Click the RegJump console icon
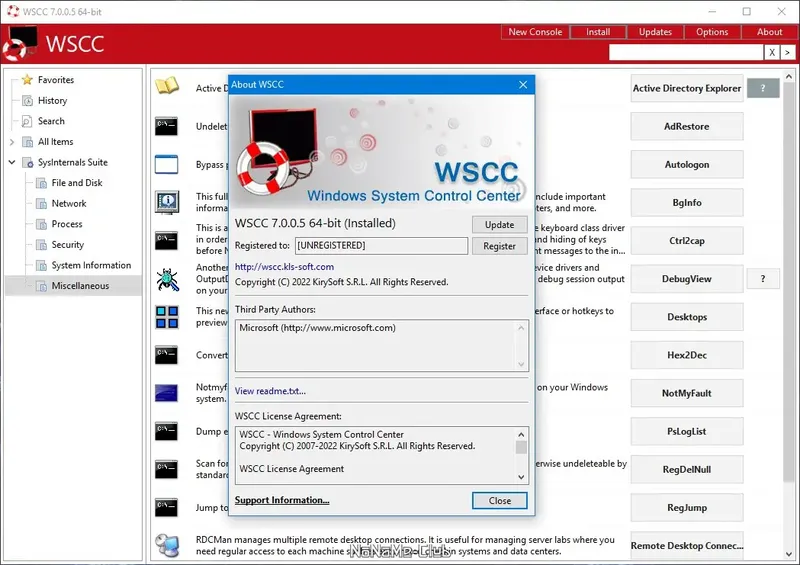Screen dimensions: 800x565 166,507
